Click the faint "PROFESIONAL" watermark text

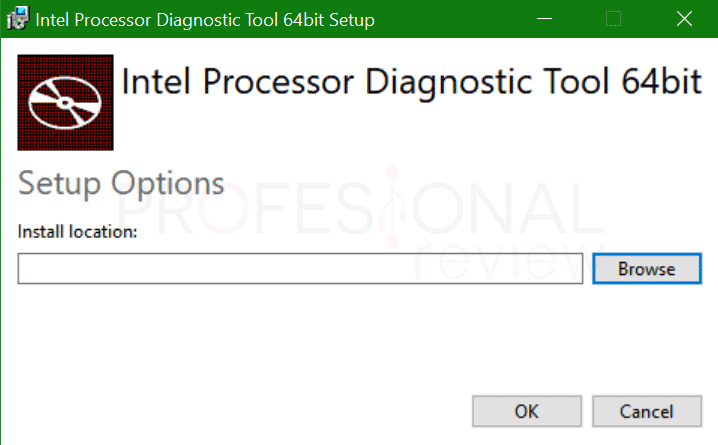point(359,207)
